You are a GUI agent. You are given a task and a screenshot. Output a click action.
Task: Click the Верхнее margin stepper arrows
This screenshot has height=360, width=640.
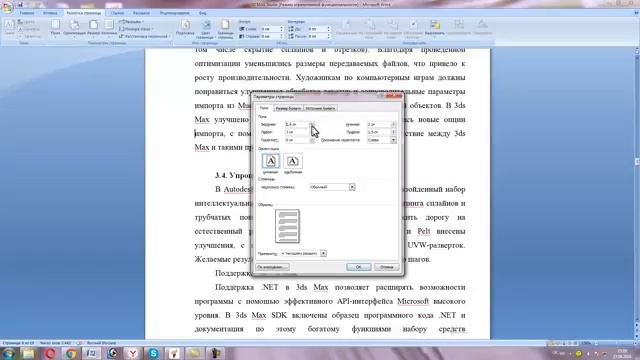312,124
